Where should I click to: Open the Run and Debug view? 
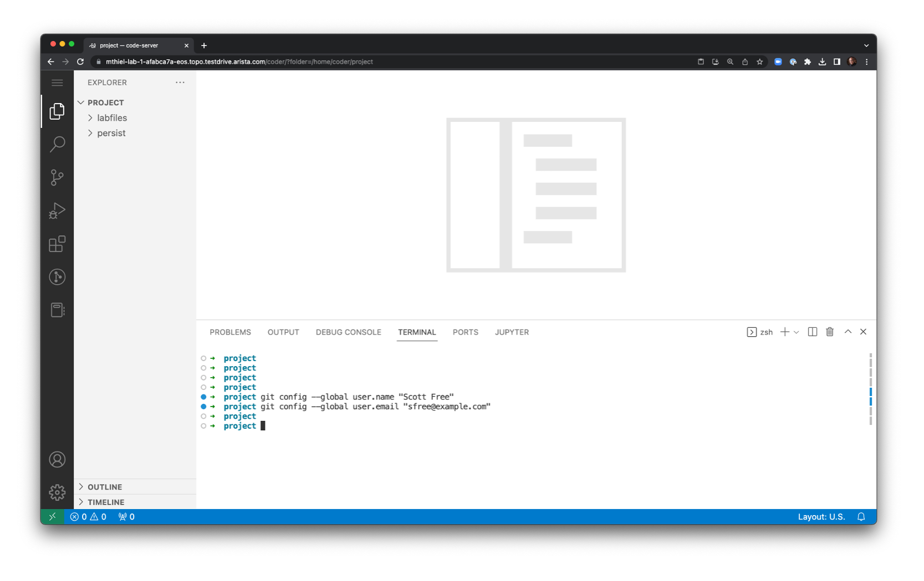coord(57,210)
